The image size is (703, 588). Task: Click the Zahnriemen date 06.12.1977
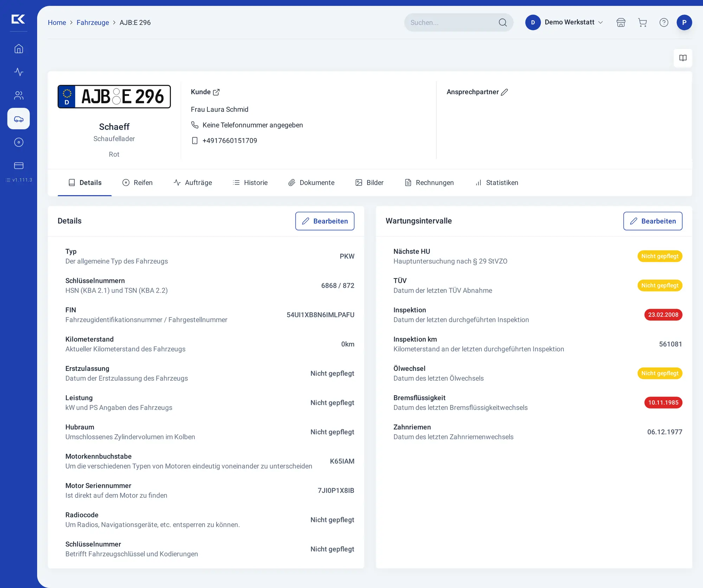[x=664, y=432]
